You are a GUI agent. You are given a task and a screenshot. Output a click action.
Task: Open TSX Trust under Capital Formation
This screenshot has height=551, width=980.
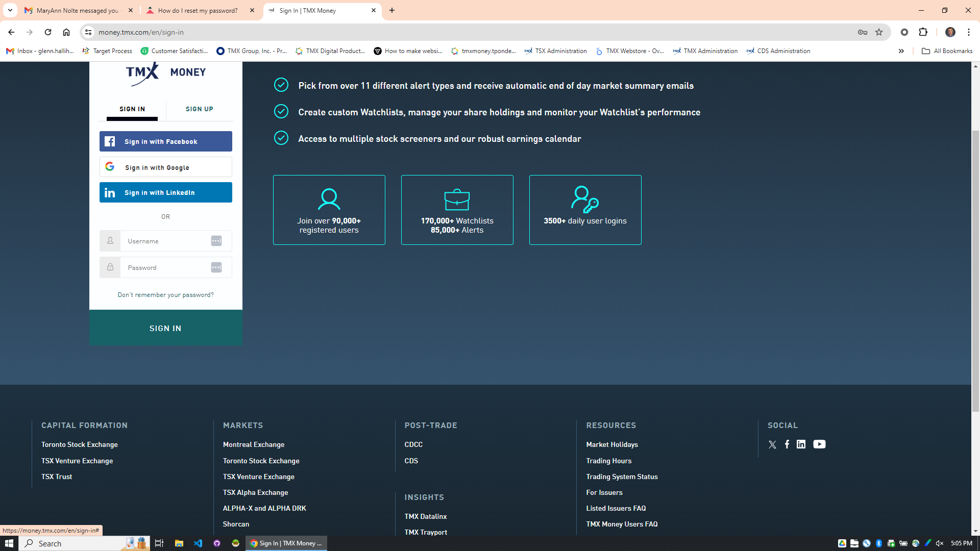pyautogui.click(x=57, y=477)
